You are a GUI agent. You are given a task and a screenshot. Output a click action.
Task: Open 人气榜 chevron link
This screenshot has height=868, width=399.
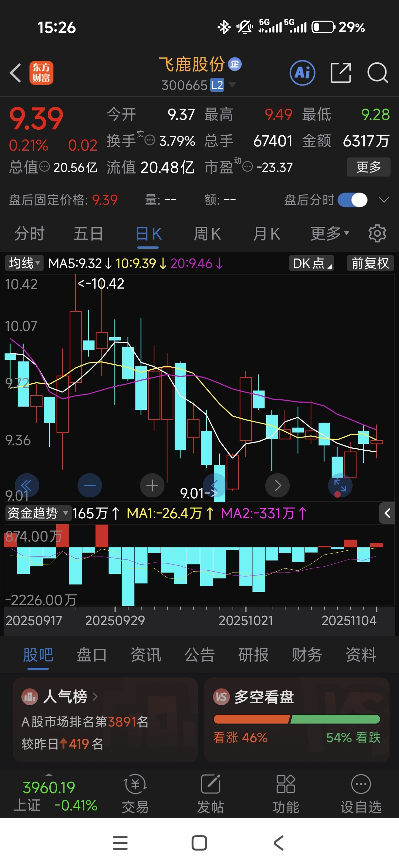[x=95, y=696]
